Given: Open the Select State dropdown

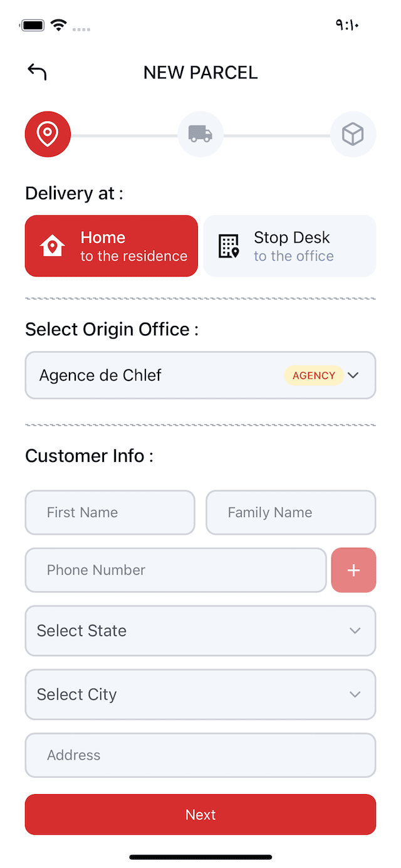Looking at the screenshot, I should [x=200, y=630].
